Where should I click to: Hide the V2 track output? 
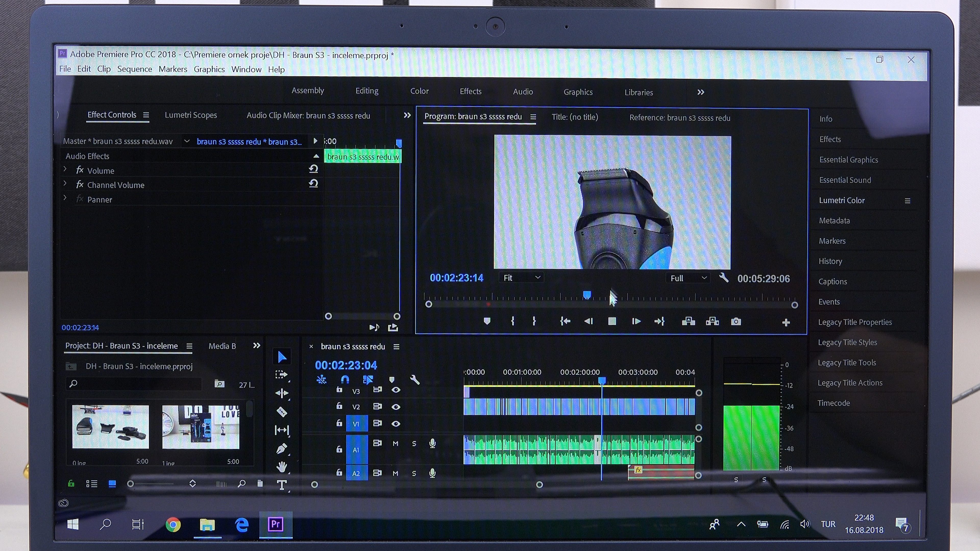396,407
